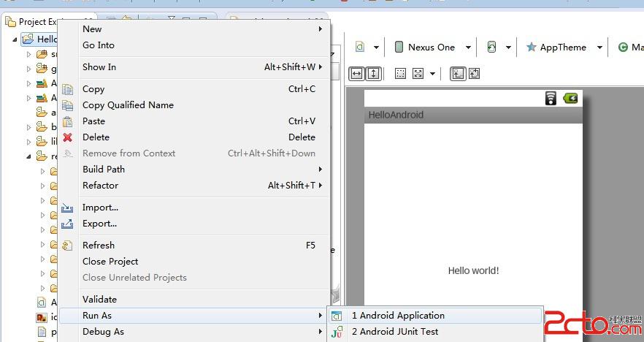
Task: Click the Project Explorer tab
Action: [32, 21]
